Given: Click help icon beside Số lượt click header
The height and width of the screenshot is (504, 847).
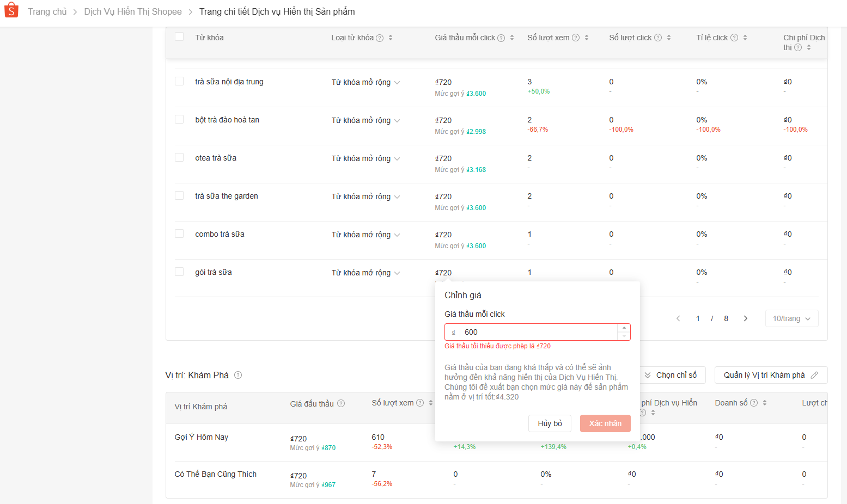Looking at the screenshot, I should (x=658, y=38).
